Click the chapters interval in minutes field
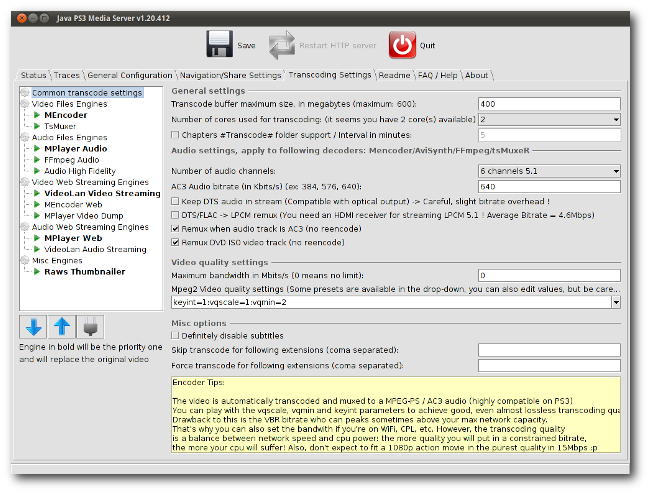Screen dimensions: 650x494 click(x=549, y=135)
